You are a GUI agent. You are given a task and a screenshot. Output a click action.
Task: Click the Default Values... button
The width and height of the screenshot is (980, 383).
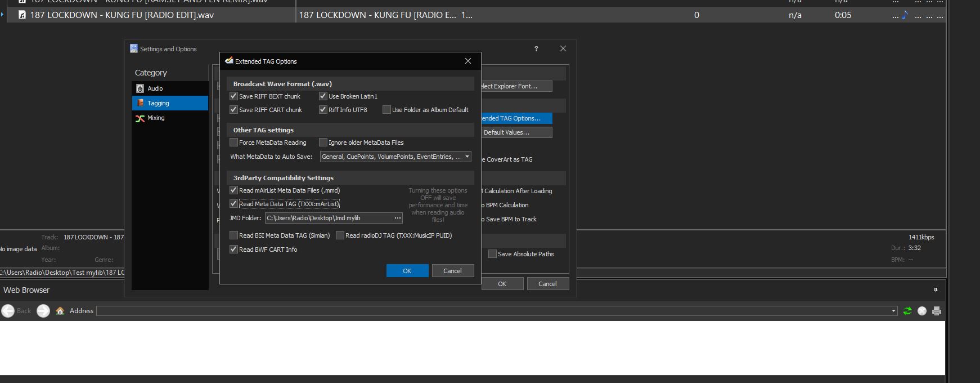click(x=516, y=132)
